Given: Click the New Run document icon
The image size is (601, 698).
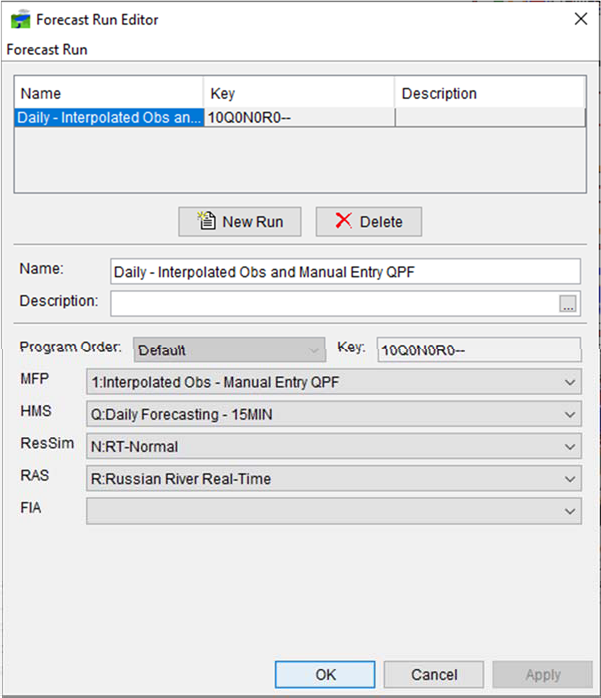Looking at the screenshot, I should coord(207,220).
